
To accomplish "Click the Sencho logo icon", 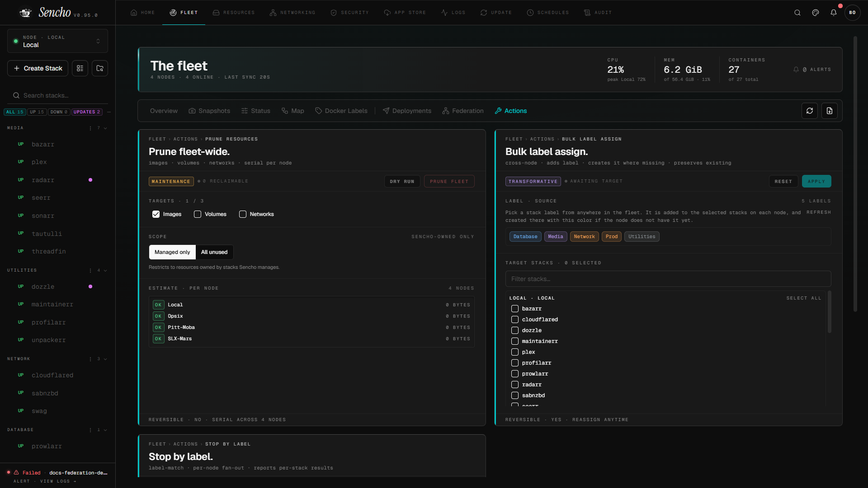I will point(25,13).
